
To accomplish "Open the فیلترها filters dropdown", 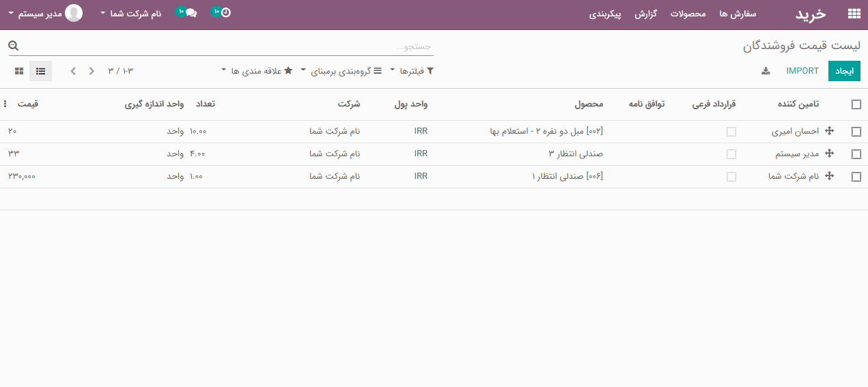I will click(x=412, y=71).
